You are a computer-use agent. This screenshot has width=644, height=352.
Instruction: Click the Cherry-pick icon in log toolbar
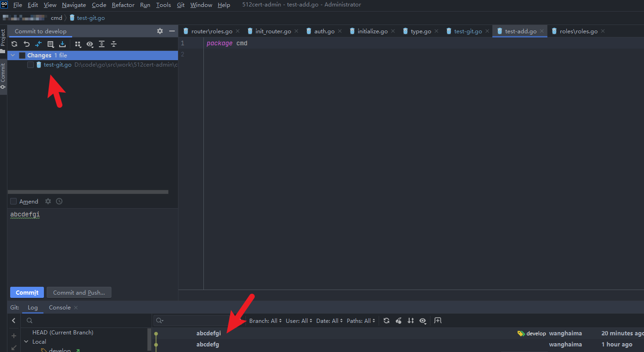coord(399,321)
